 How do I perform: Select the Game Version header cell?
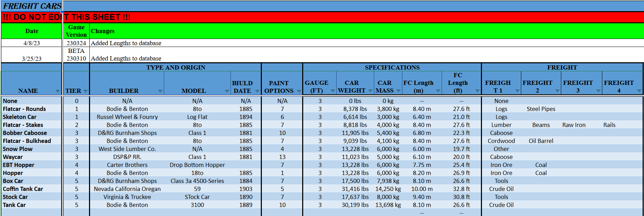[x=76, y=31]
